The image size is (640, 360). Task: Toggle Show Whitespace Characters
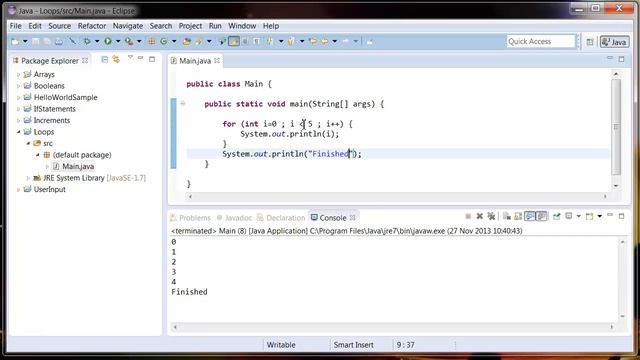coord(256,41)
